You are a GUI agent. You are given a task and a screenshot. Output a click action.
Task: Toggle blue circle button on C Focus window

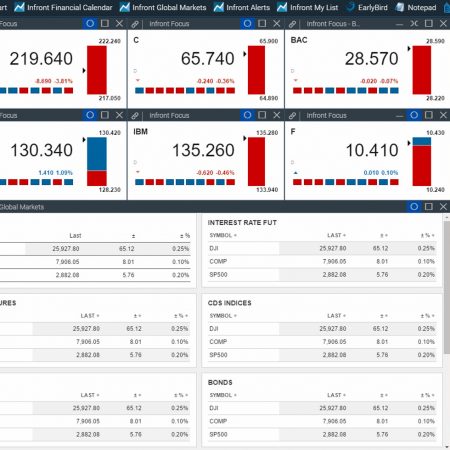click(247, 23)
